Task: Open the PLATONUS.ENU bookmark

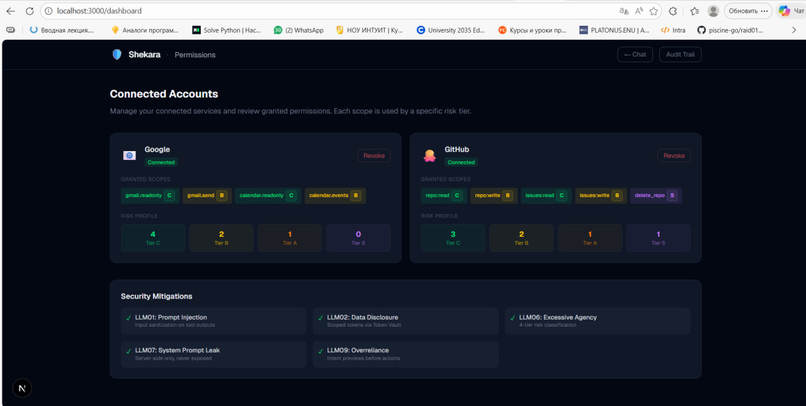Action: pyautogui.click(x=614, y=30)
